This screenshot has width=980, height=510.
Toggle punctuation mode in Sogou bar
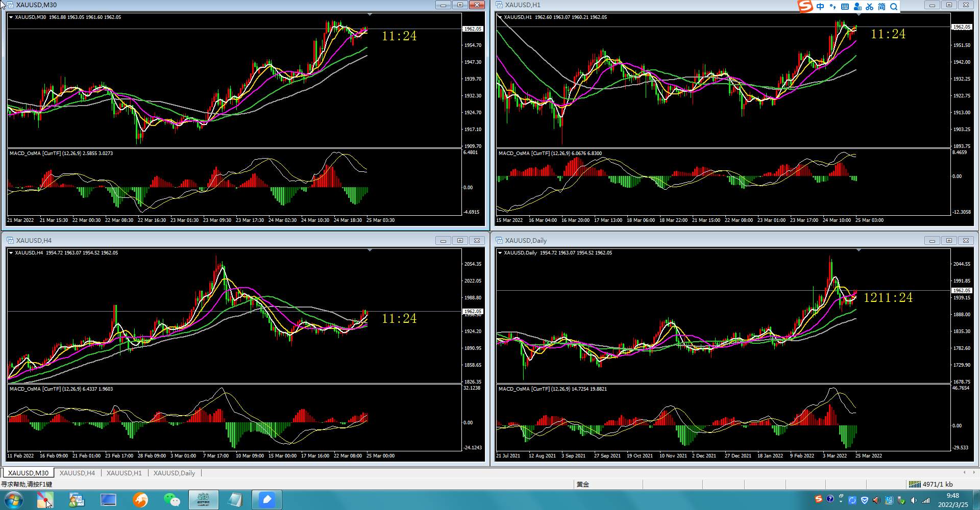click(x=832, y=7)
